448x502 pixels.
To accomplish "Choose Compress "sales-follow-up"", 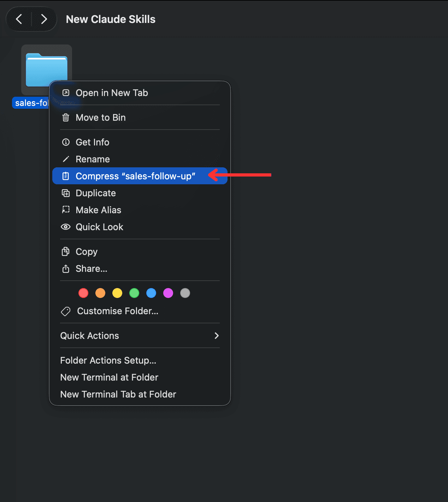I will coord(140,176).
